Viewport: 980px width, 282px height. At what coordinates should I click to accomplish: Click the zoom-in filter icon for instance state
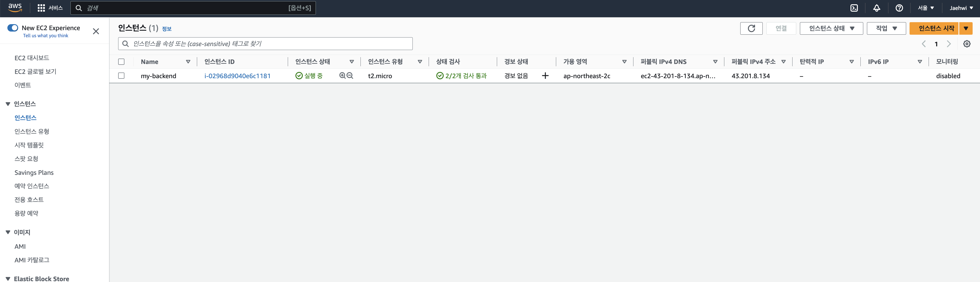[x=342, y=76]
